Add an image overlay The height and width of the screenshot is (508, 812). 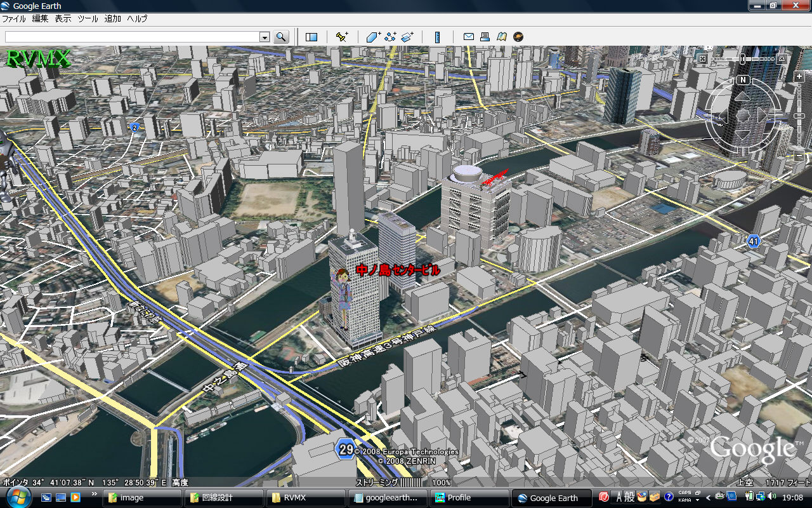[x=407, y=37]
